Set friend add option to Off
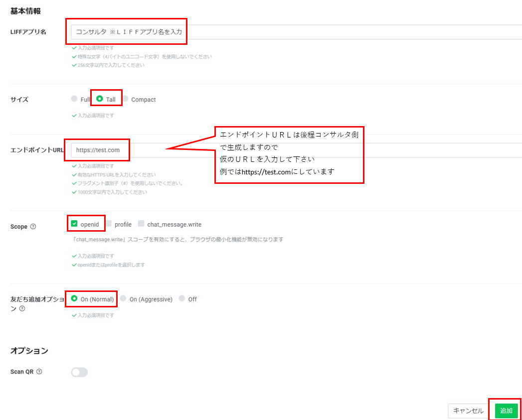This screenshot has height=420, width=522. click(x=182, y=298)
